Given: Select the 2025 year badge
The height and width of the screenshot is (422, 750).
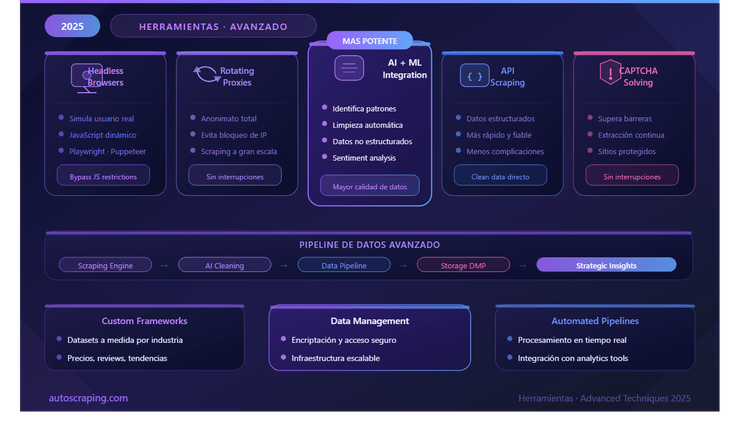Looking at the screenshot, I should 72,26.
